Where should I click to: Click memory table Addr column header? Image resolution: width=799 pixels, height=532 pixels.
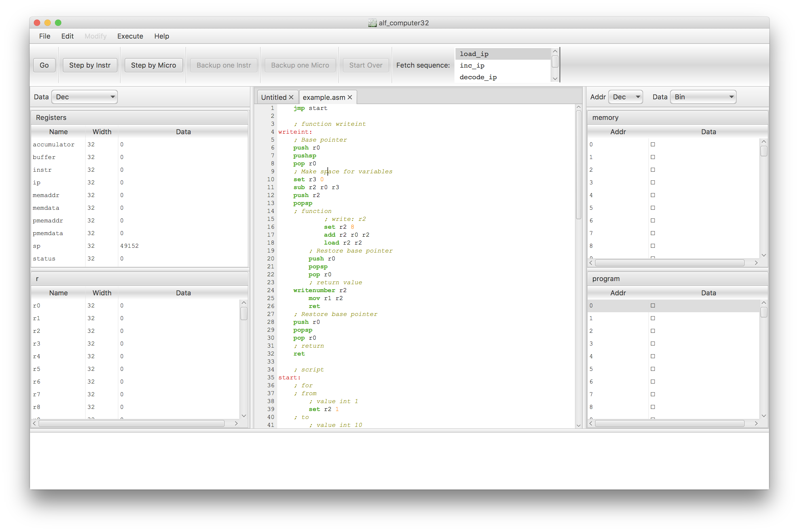tap(618, 132)
